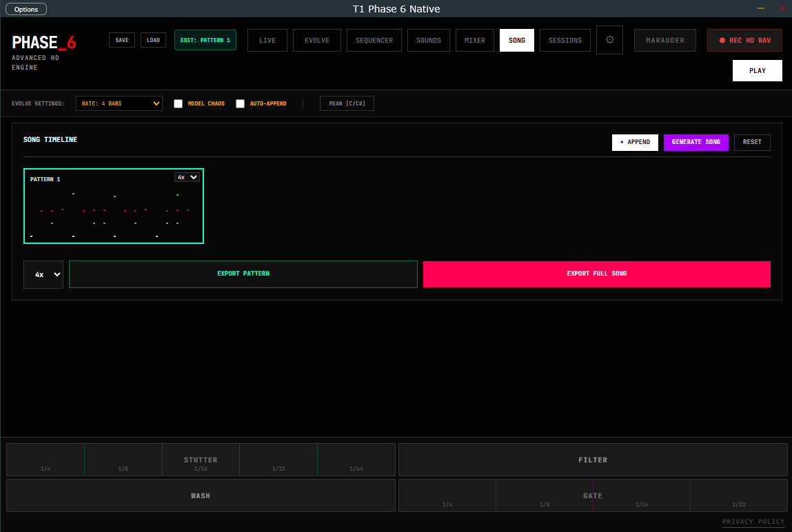Trigger the 1/4 stutter pad
Viewport: 792px width, 532px height.
(x=45, y=460)
